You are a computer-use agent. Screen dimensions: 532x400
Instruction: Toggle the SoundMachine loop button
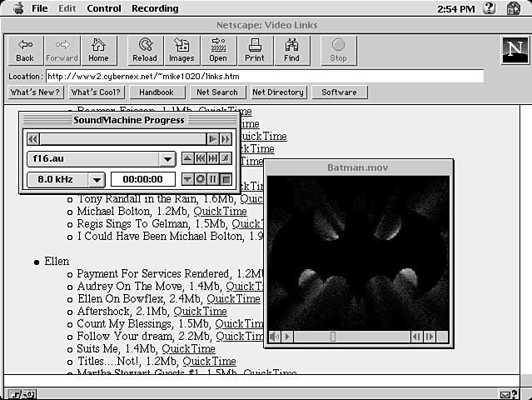tap(201, 179)
